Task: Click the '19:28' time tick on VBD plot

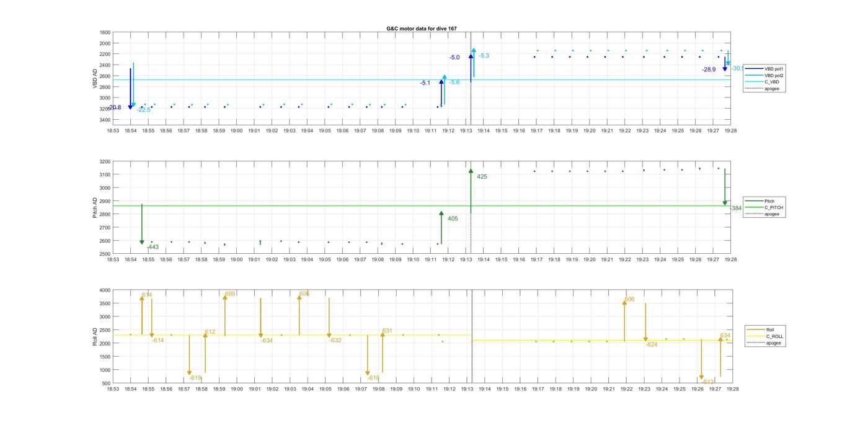Action: (731, 131)
